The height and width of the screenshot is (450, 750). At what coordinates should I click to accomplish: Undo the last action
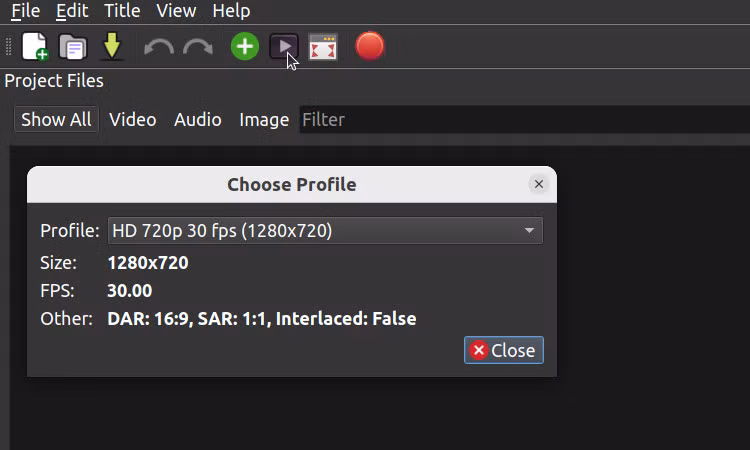click(159, 47)
